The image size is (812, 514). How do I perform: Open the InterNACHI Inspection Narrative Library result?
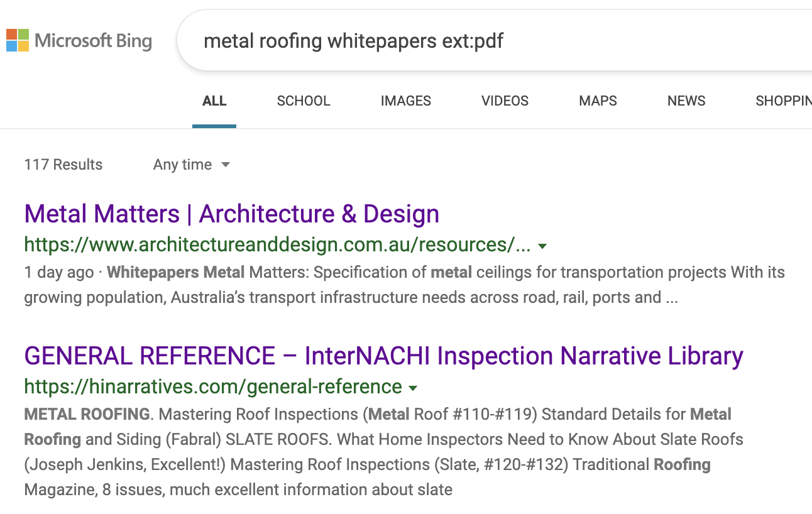[383, 355]
